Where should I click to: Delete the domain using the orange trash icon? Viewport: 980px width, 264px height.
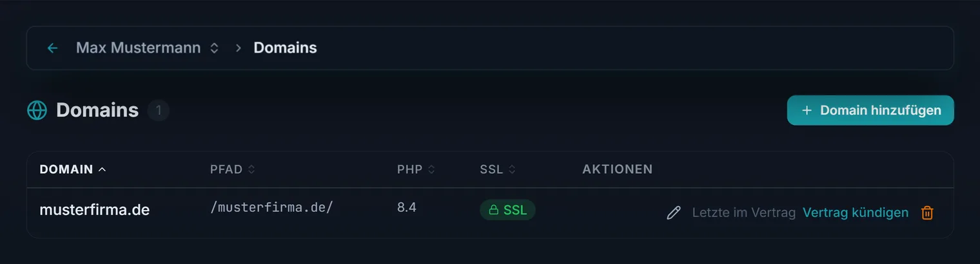point(927,212)
